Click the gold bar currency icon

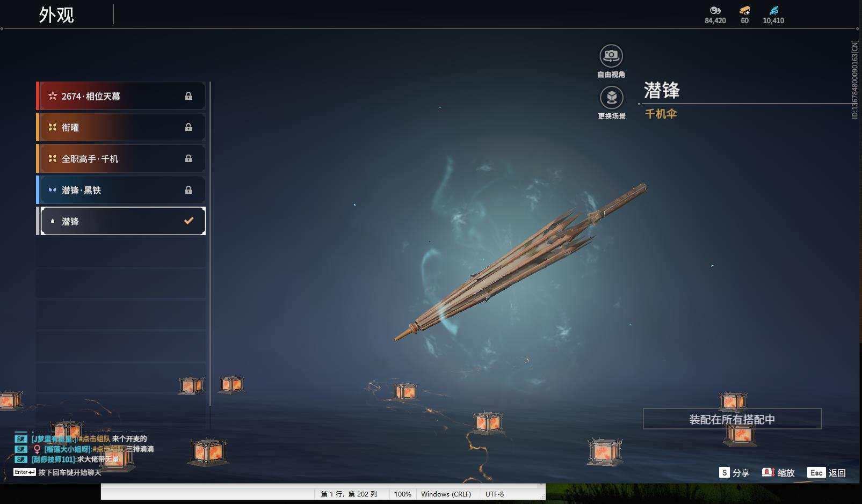tap(744, 10)
